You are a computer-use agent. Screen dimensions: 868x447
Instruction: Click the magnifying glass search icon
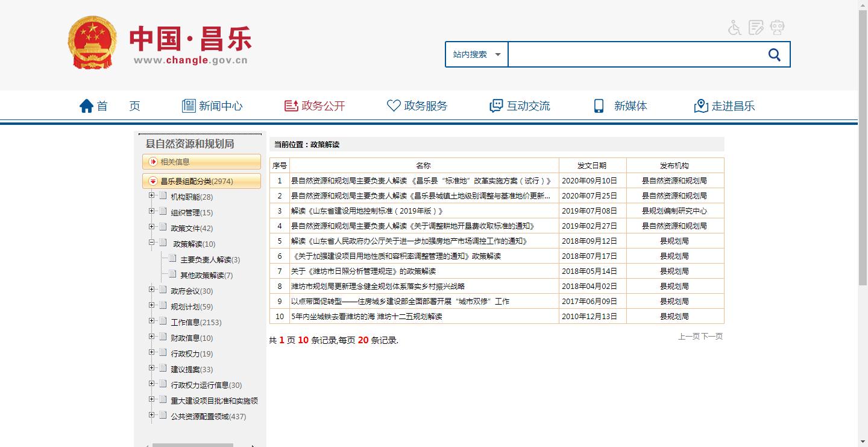point(775,55)
